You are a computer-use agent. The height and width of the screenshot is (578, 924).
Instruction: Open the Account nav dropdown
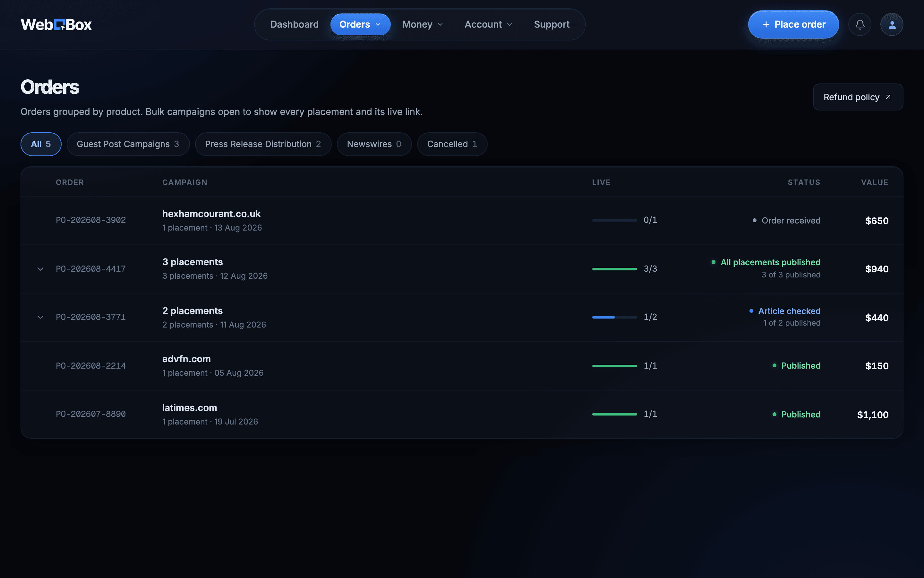pyautogui.click(x=488, y=24)
